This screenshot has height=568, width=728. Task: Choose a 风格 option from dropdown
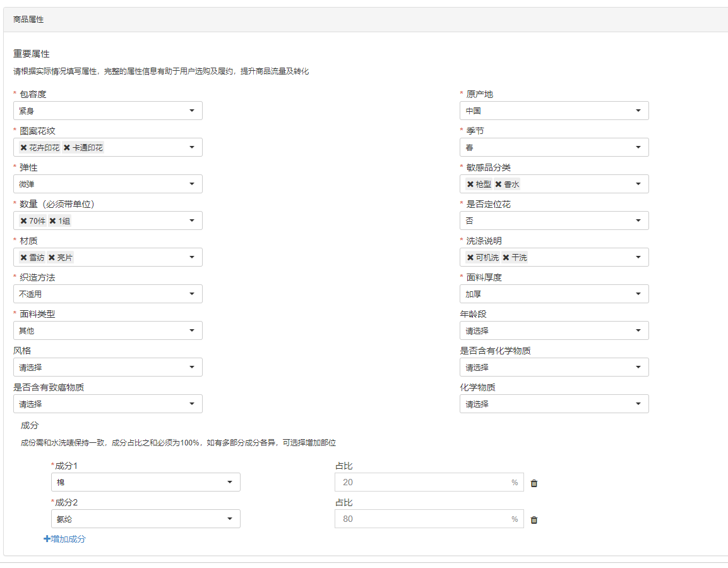107,368
